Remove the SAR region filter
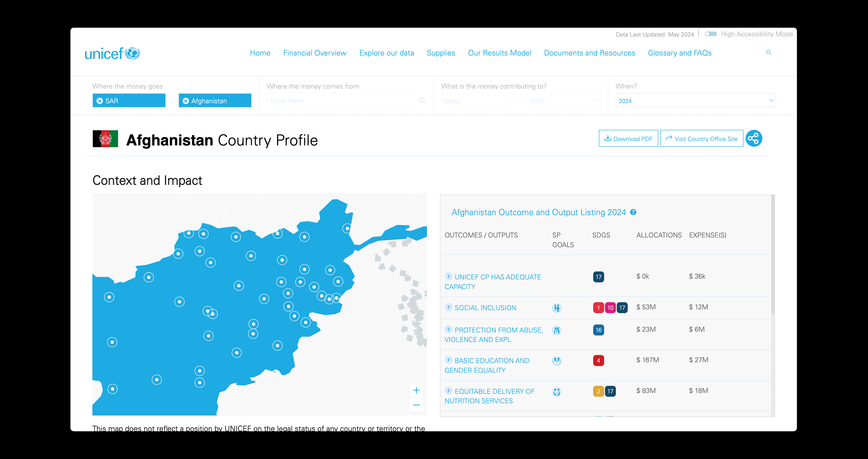868x459 pixels. (100, 101)
